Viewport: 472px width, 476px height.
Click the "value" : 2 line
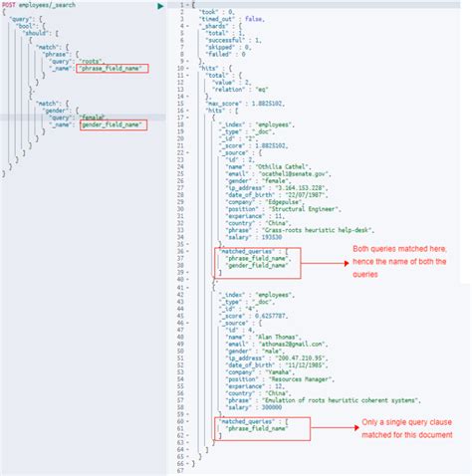[232, 83]
